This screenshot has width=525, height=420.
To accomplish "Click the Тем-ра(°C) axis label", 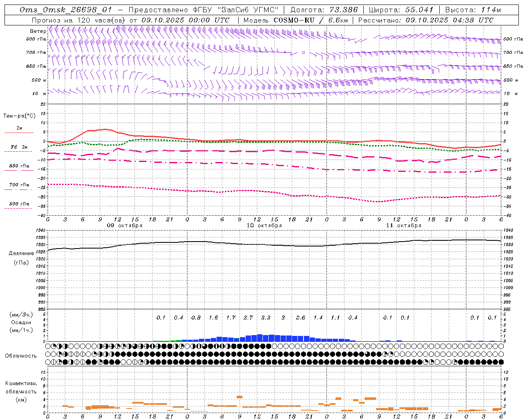I will pyautogui.click(x=19, y=116).
